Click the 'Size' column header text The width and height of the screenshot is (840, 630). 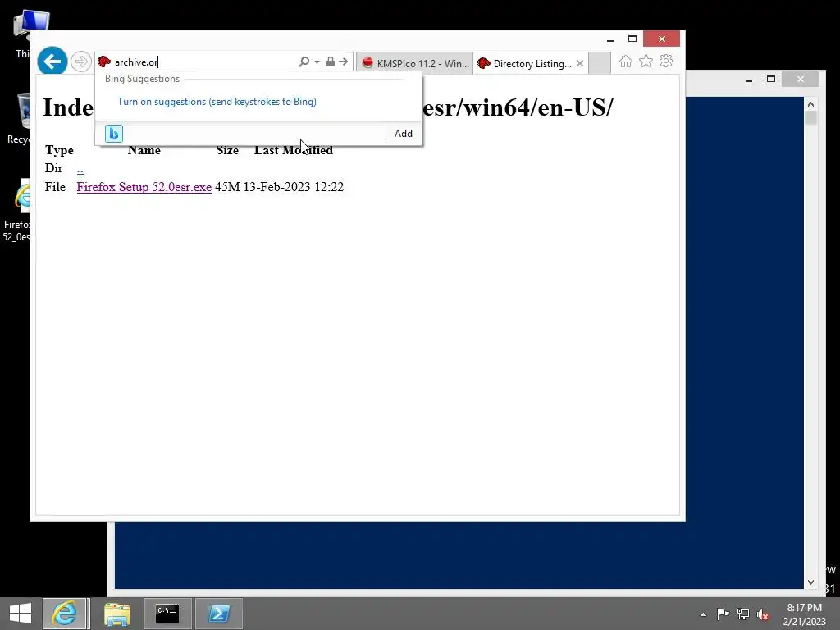tap(227, 150)
